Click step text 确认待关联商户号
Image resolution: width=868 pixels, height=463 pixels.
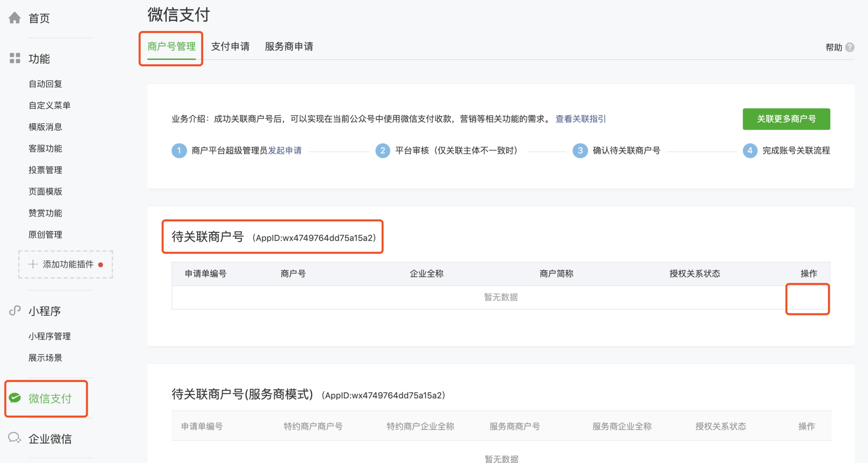point(626,151)
